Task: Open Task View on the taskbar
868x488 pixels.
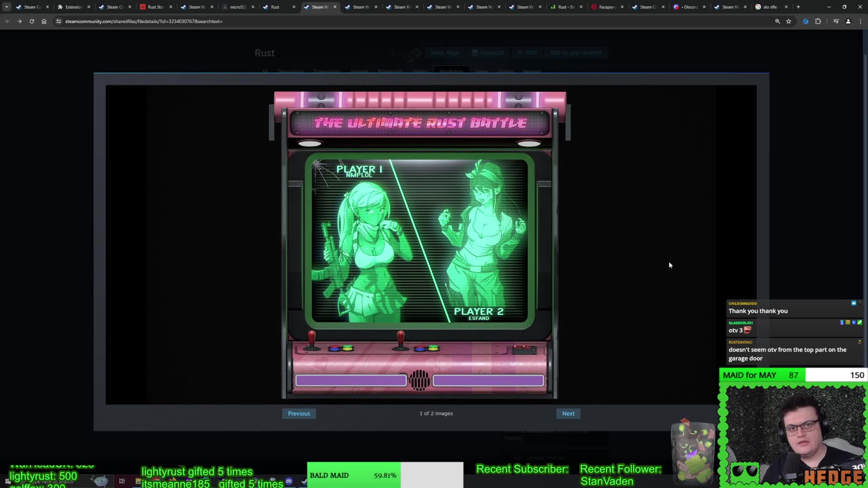Action: 122,481
